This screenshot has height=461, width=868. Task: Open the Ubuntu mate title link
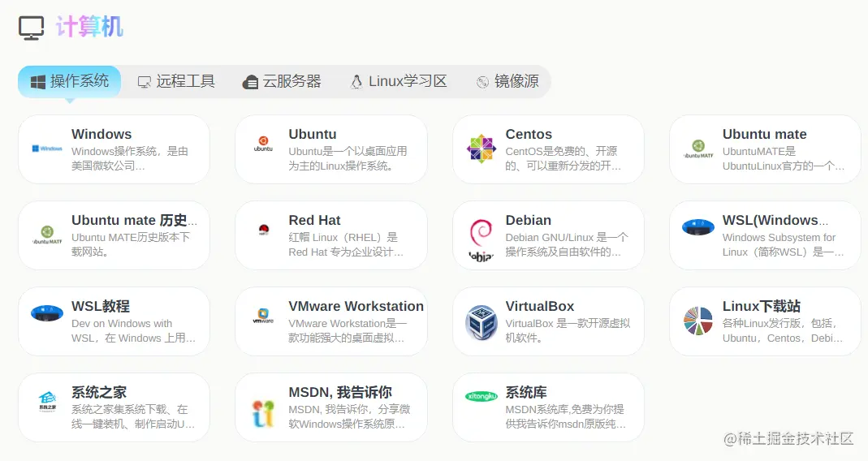coord(765,134)
